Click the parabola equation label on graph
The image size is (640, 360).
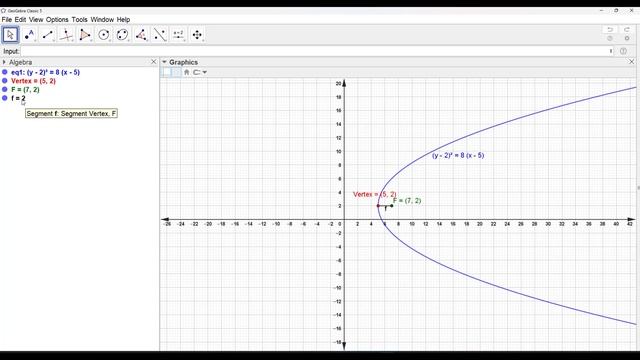tap(458, 156)
